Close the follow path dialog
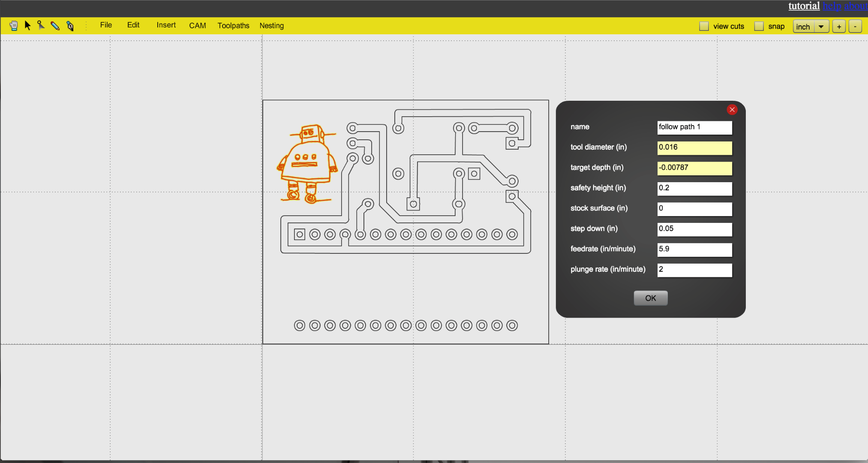The height and width of the screenshot is (463, 868). point(732,109)
